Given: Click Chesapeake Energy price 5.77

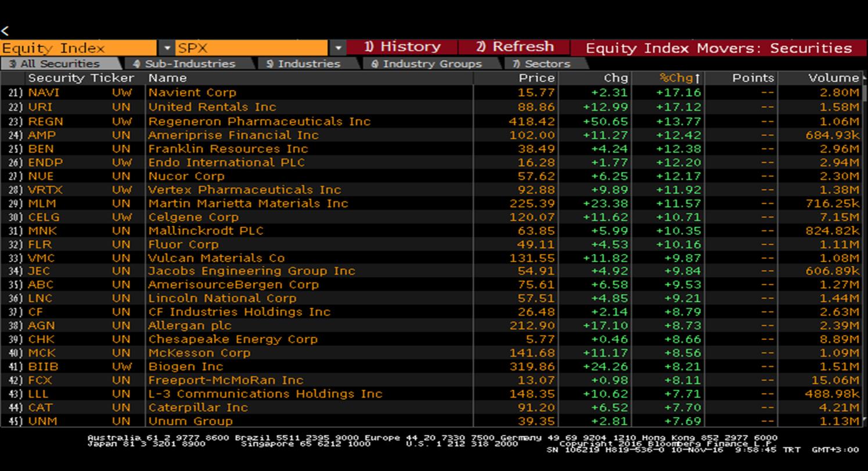Looking at the screenshot, I should point(540,339).
